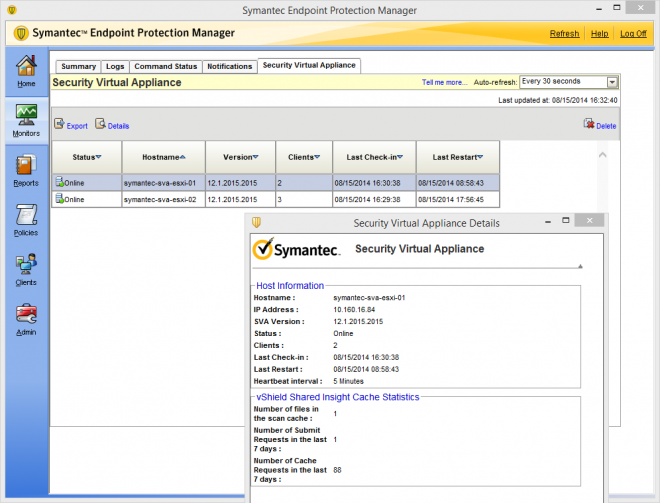The height and width of the screenshot is (503, 660).
Task: Click the shield icon in the main window title bar
Action: click(x=12, y=10)
